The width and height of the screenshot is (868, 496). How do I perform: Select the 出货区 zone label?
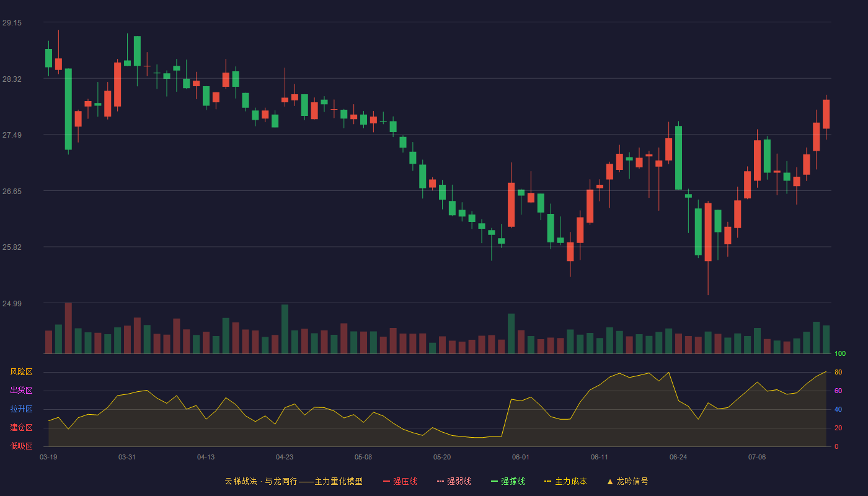click(x=21, y=391)
